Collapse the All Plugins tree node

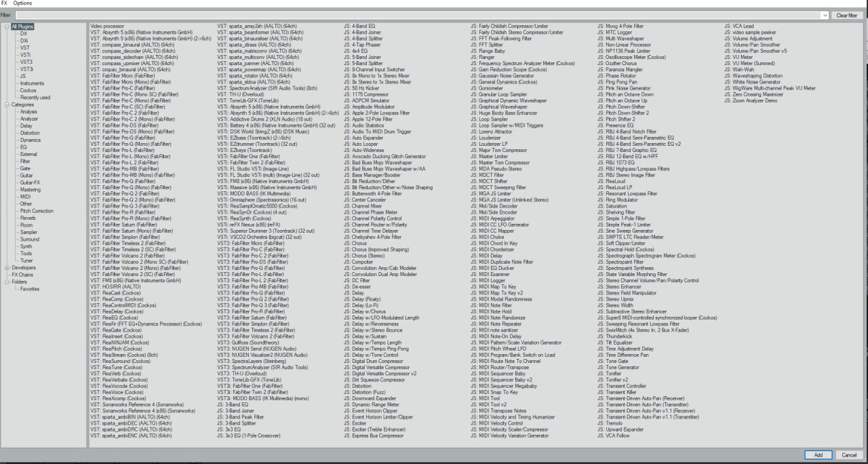click(x=6, y=26)
